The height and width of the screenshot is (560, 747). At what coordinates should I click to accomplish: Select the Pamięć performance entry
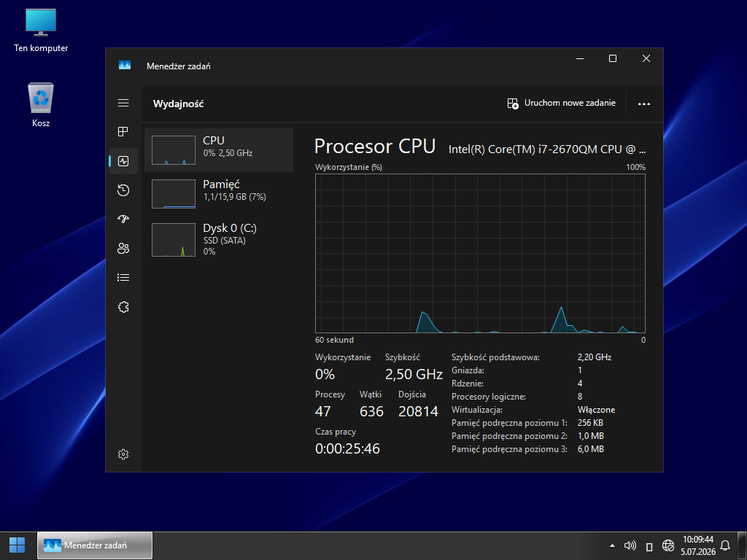[219, 194]
